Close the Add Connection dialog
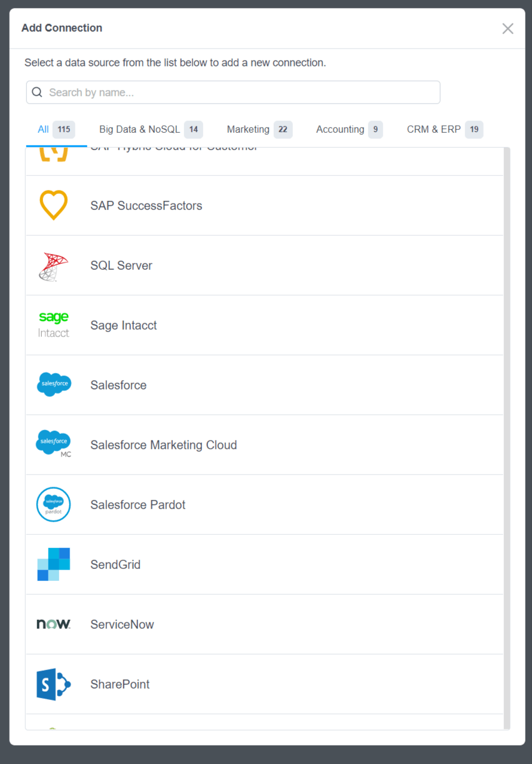 click(x=507, y=28)
